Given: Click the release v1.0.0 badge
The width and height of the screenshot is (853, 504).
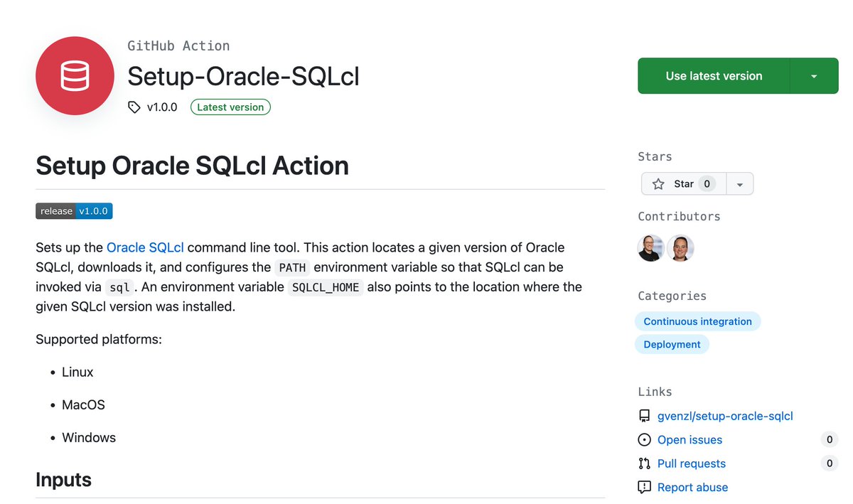Looking at the screenshot, I should click(x=74, y=211).
